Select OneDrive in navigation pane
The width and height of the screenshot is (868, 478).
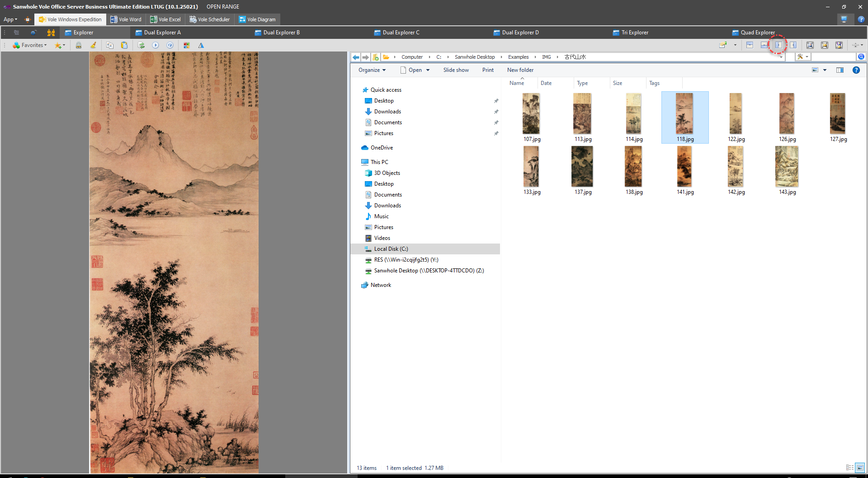click(x=382, y=148)
